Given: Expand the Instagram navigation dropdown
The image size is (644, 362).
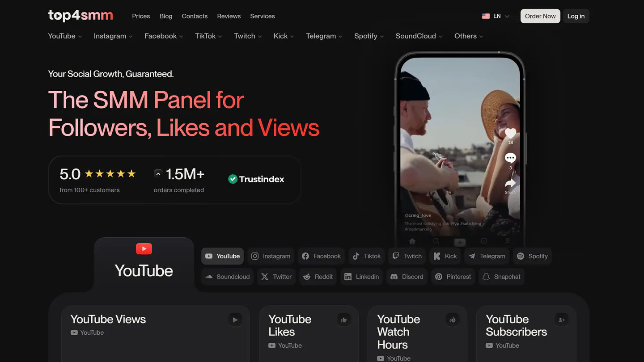Looking at the screenshot, I should pos(113,36).
